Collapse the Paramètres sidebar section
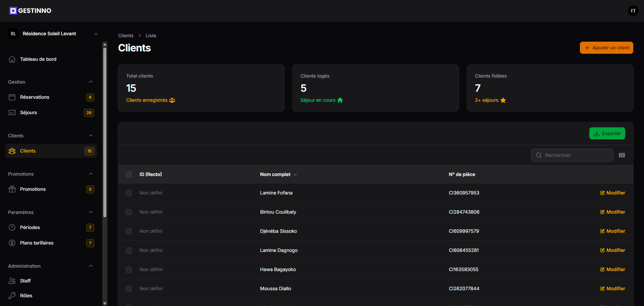The image size is (644, 306). (91, 212)
